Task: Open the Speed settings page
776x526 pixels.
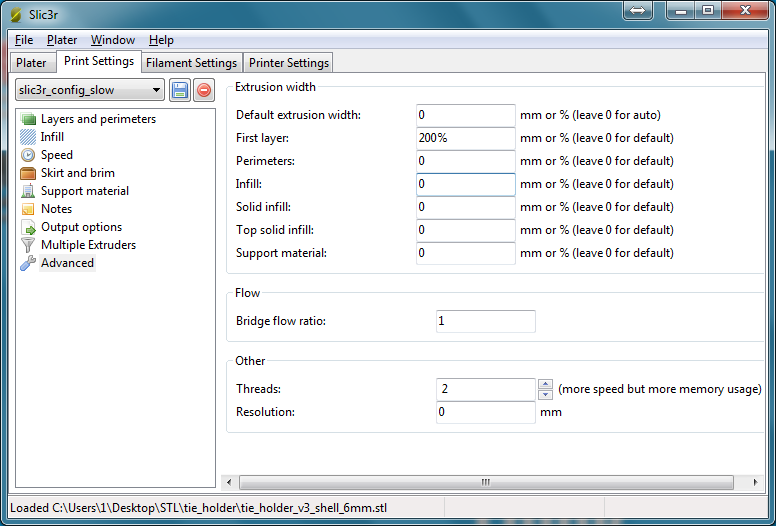Action: pos(57,155)
